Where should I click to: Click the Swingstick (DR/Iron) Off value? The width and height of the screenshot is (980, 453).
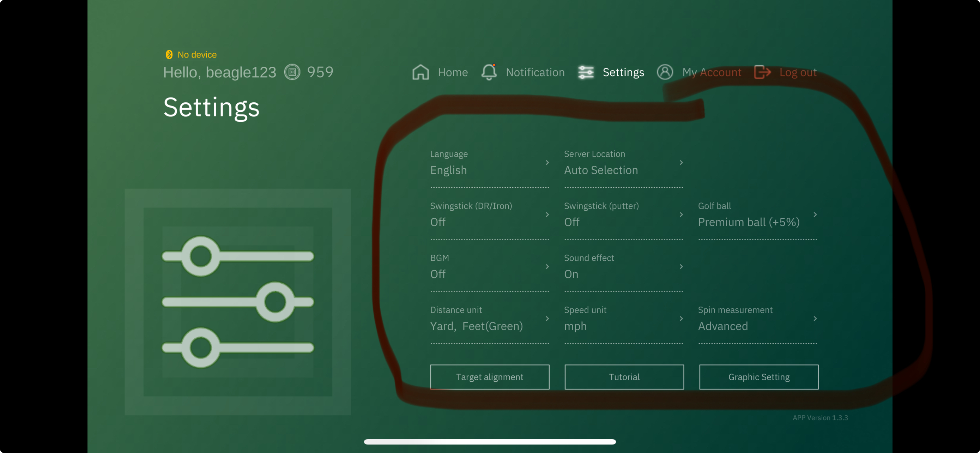(437, 222)
